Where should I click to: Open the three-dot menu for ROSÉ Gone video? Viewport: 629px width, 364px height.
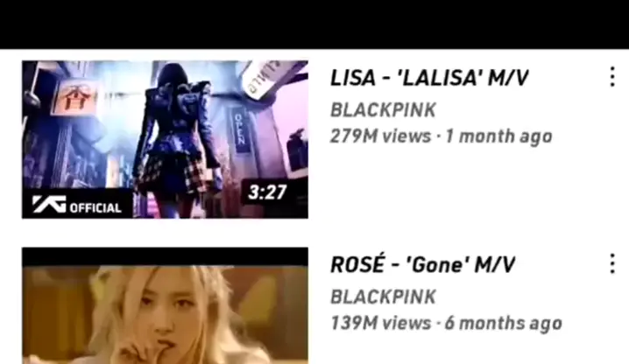(612, 263)
